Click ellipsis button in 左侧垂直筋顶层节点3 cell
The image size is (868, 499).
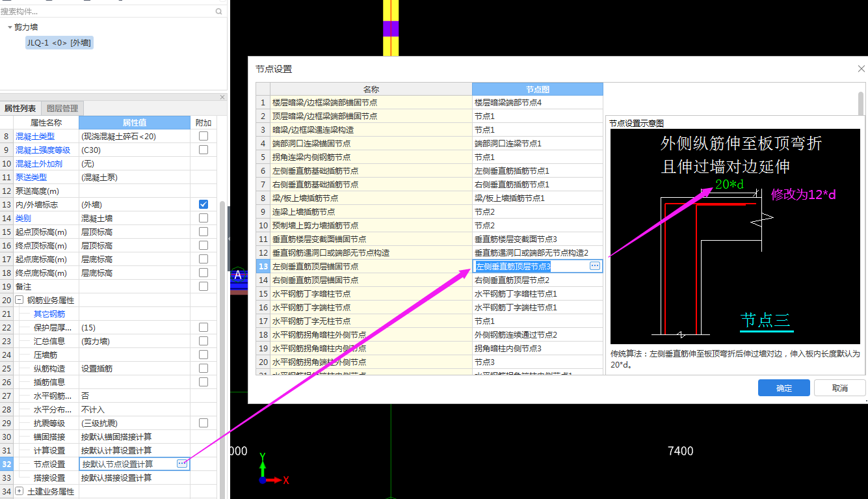pos(595,266)
